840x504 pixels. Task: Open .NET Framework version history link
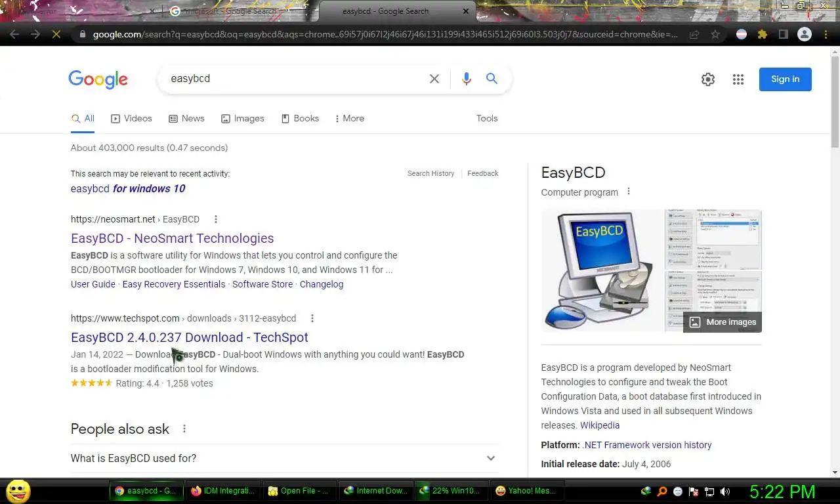[647, 445]
